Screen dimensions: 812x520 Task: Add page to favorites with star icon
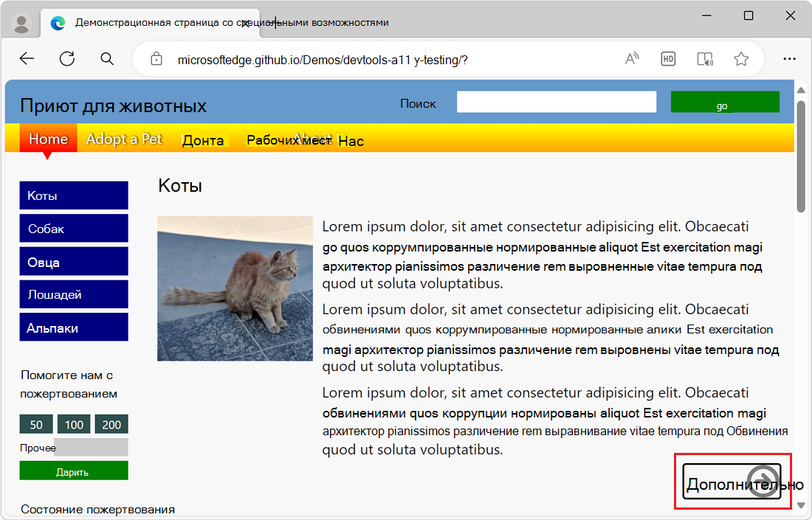coord(740,58)
